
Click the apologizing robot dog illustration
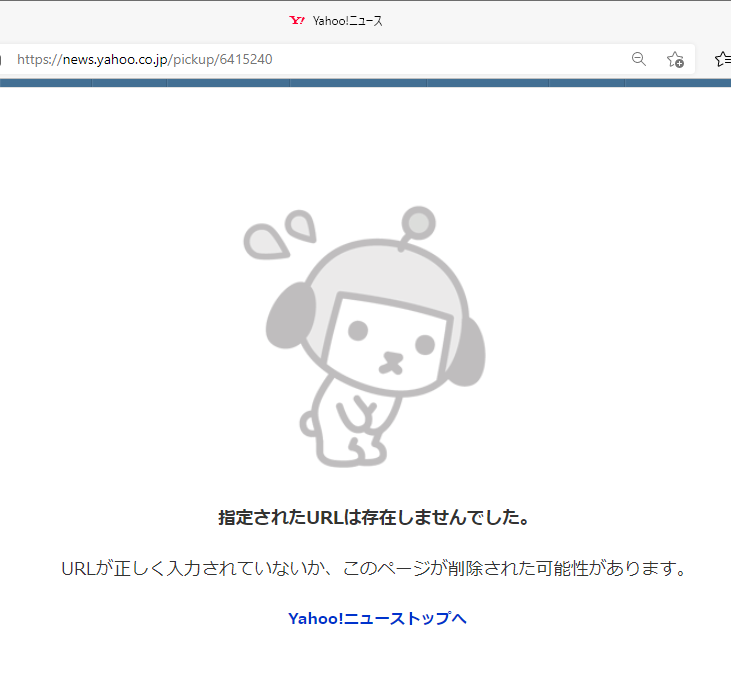click(x=365, y=336)
